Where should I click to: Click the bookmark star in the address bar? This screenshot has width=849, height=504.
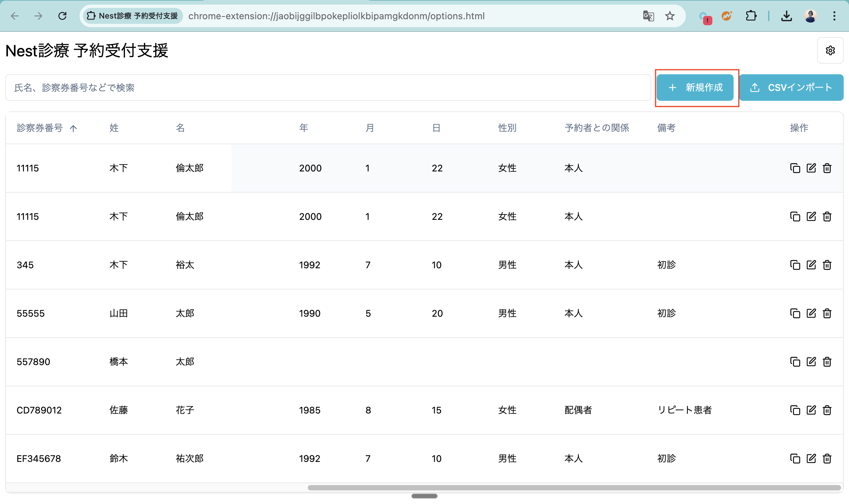point(669,16)
